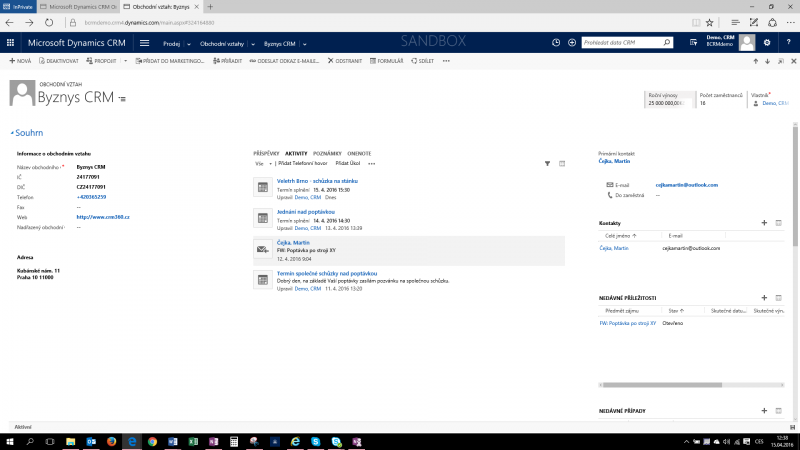The image size is (800, 450).
Task: Expand Byznys CRM breadcrumb dropdown
Action: point(305,44)
